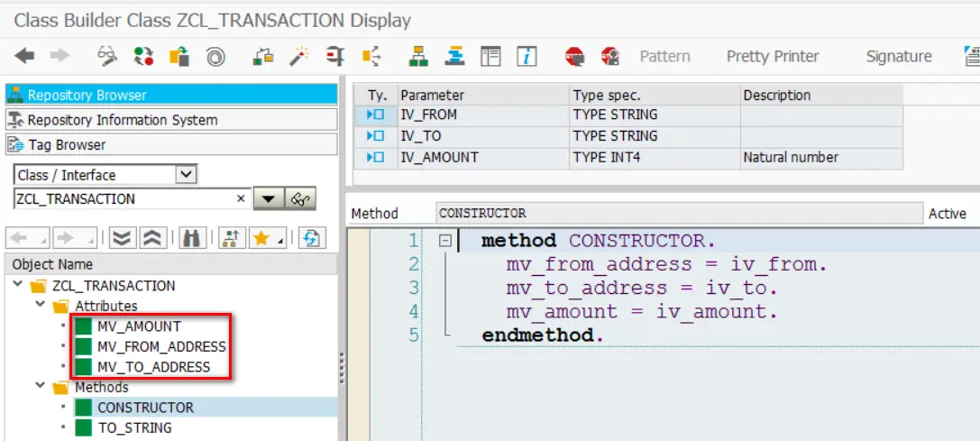
Task: Select the Repository Browser tab
Action: (171, 95)
